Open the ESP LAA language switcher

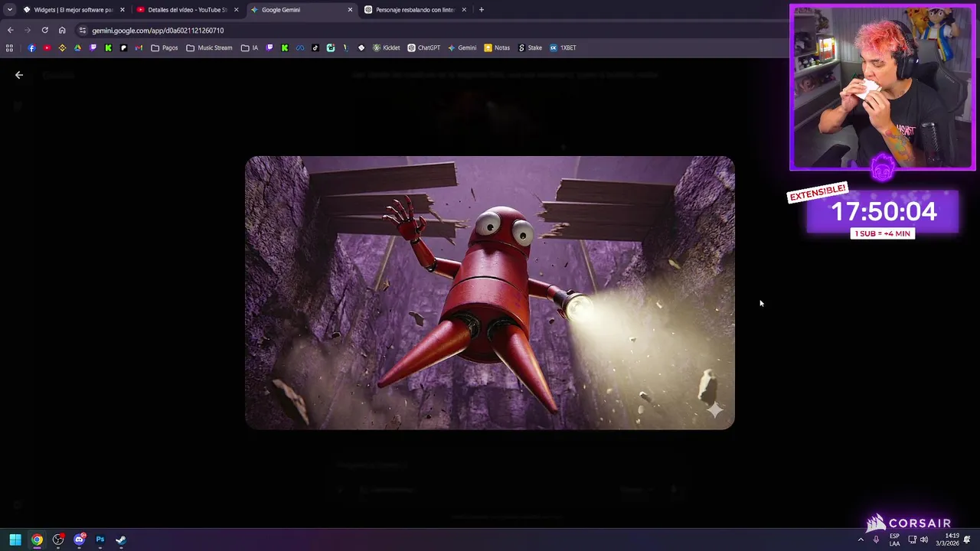[894, 540]
